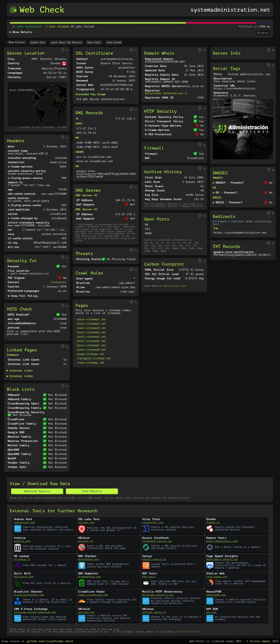Click the Administración de Sistemas preview image

click(x=243, y=129)
